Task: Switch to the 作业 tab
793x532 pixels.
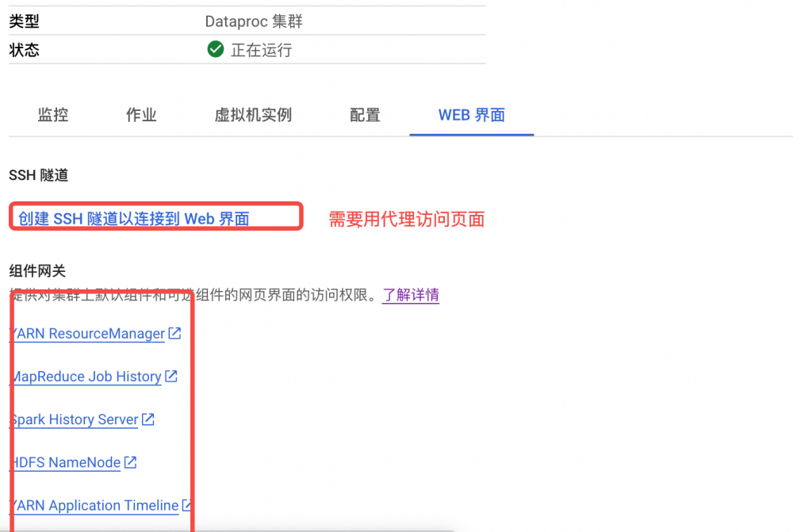Action: 141,115
